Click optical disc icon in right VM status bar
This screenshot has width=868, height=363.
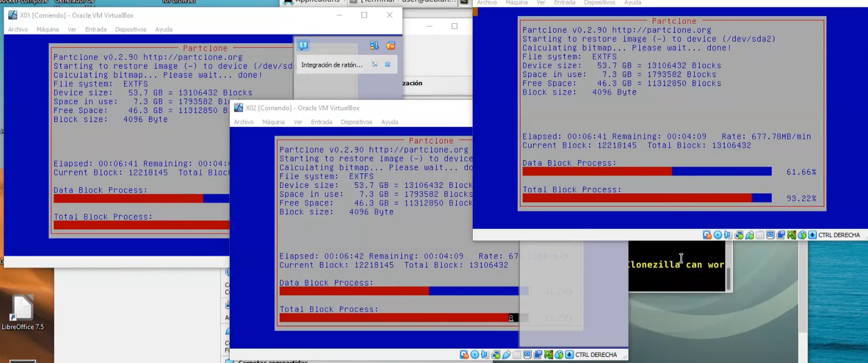pos(718,235)
